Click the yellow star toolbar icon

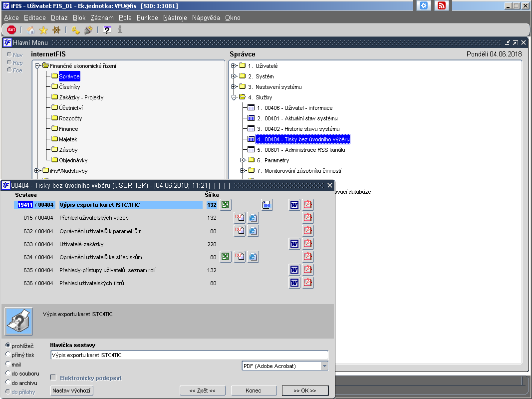[43, 30]
